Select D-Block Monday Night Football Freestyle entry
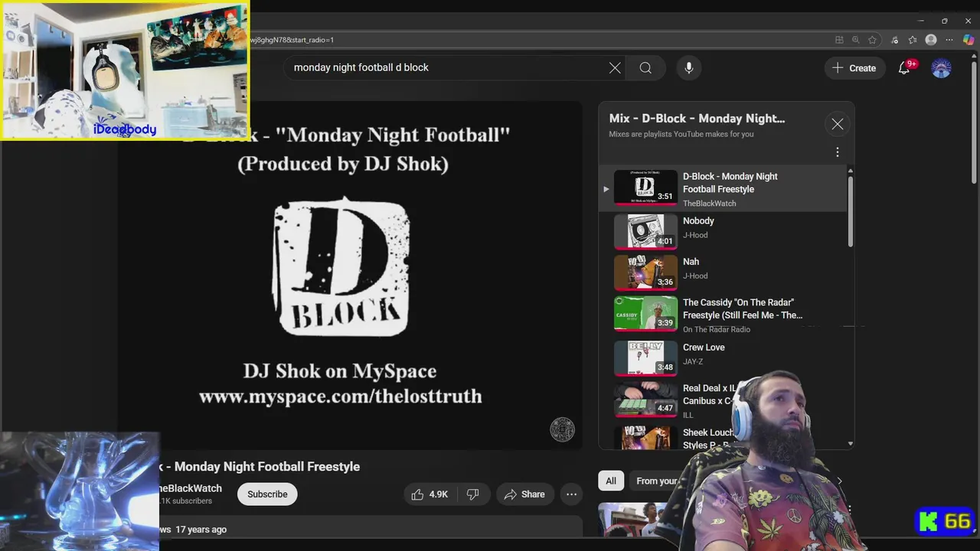This screenshot has height=551, width=980. click(x=723, y=189)
